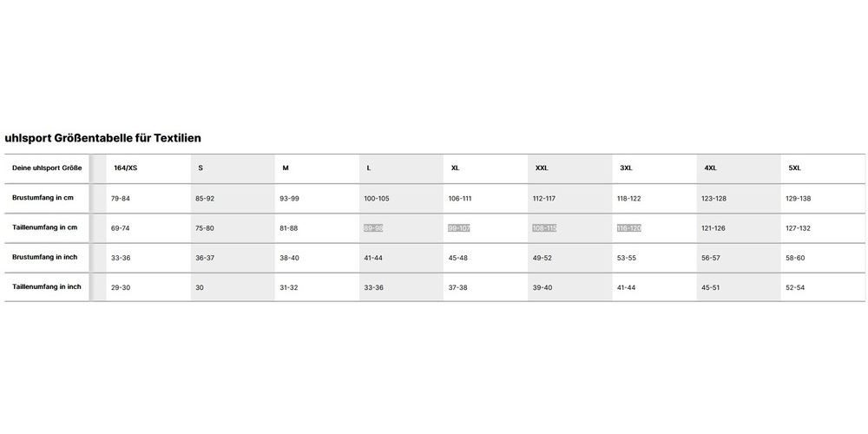Select the XXL size column header
The height and width of the screenshot is (434, 868).
coord(542,168)
